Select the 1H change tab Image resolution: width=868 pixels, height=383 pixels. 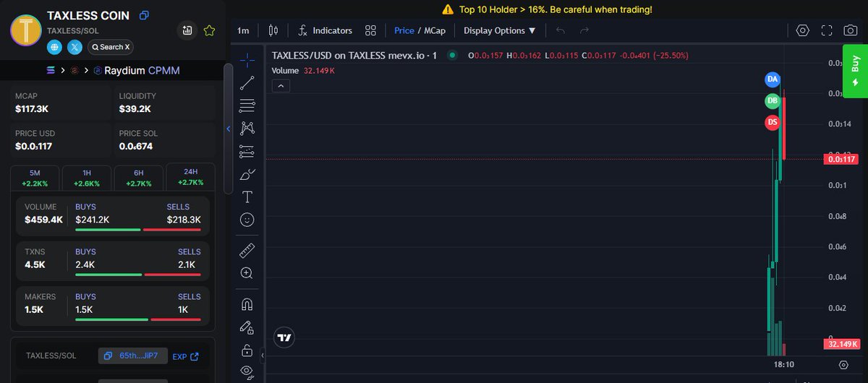coord(87,178)
